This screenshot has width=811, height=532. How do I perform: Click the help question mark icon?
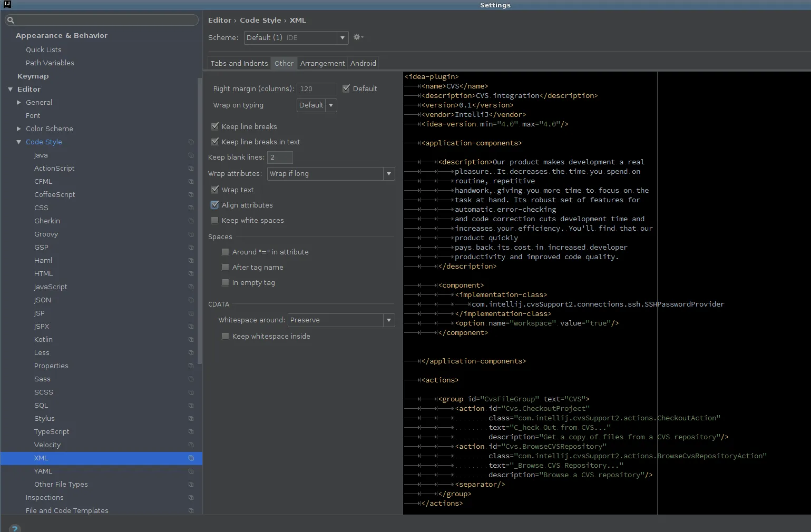coord(14,528)
